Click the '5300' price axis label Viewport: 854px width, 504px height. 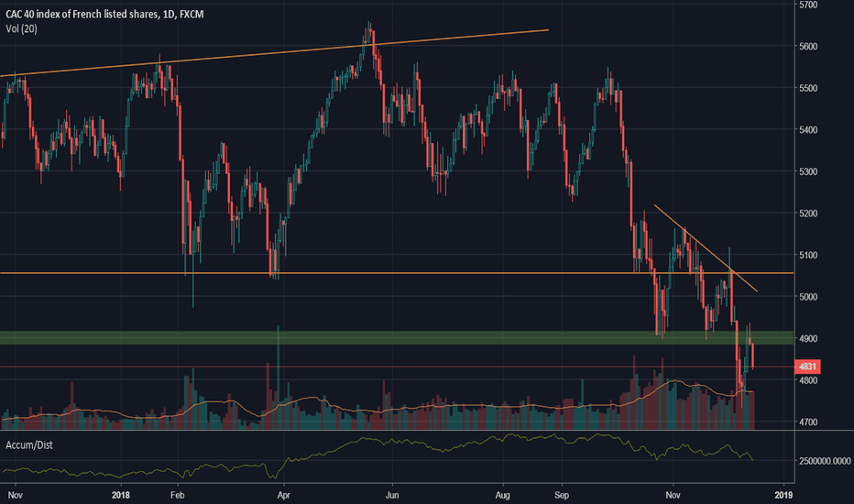[x=808, y=171]
